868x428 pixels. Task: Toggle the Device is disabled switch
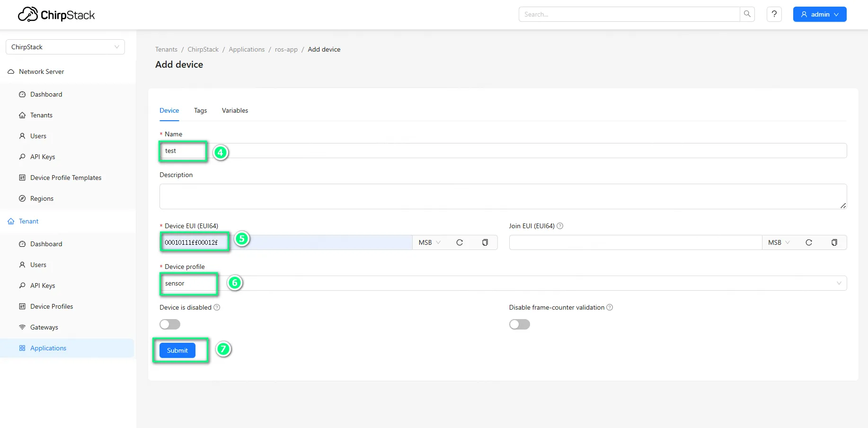pyautogui.click(x=170, y=324)
